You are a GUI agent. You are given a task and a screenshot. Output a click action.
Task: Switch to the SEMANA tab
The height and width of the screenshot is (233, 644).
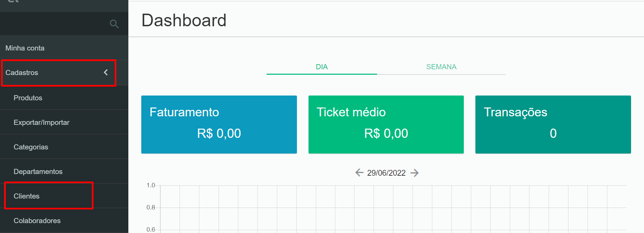[x=441, y=67]
